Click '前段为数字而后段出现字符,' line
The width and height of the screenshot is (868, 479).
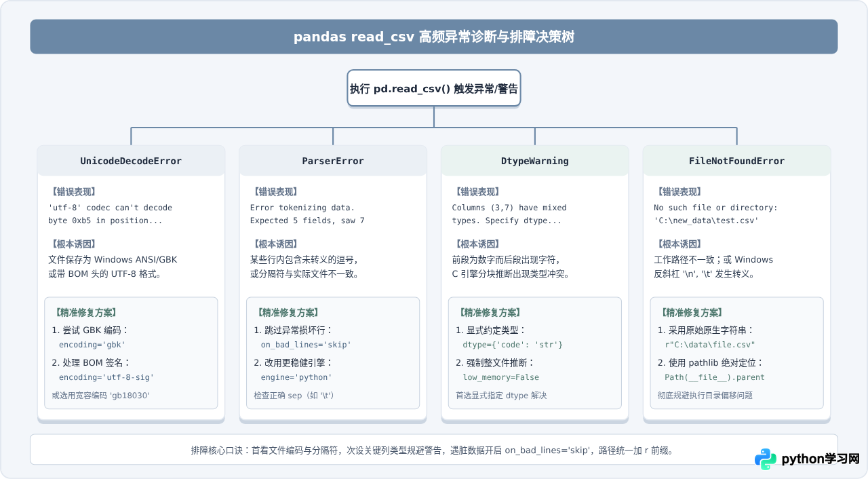506,259
